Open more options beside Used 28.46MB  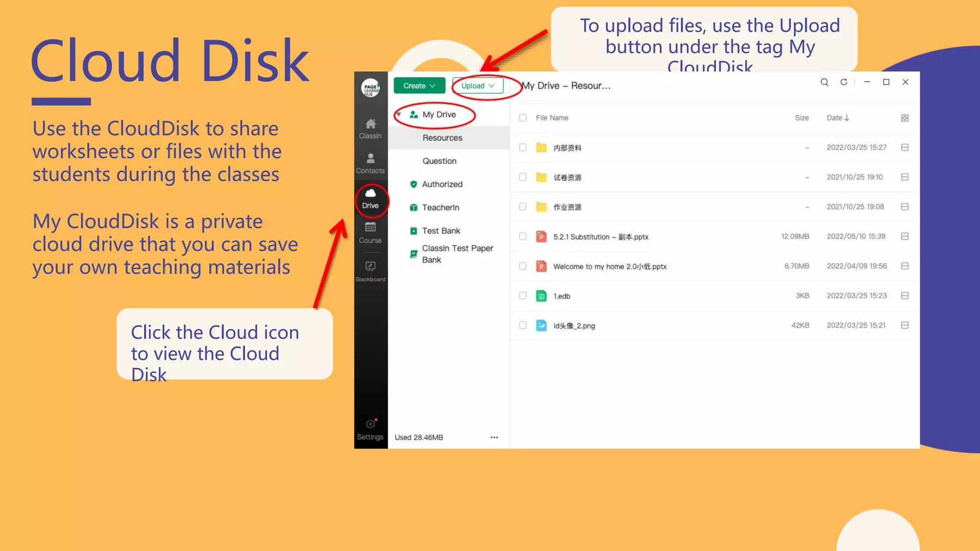(494, 438)
